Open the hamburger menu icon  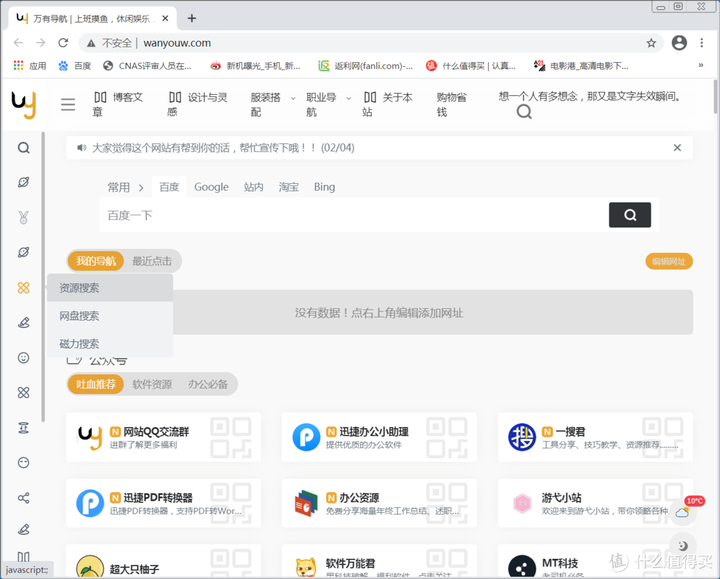coord(68,104)
